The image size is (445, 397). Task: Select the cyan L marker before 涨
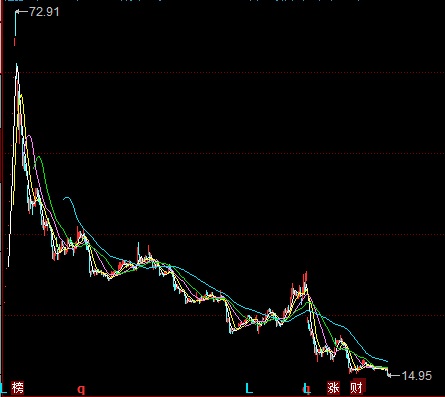click(249, 388)
